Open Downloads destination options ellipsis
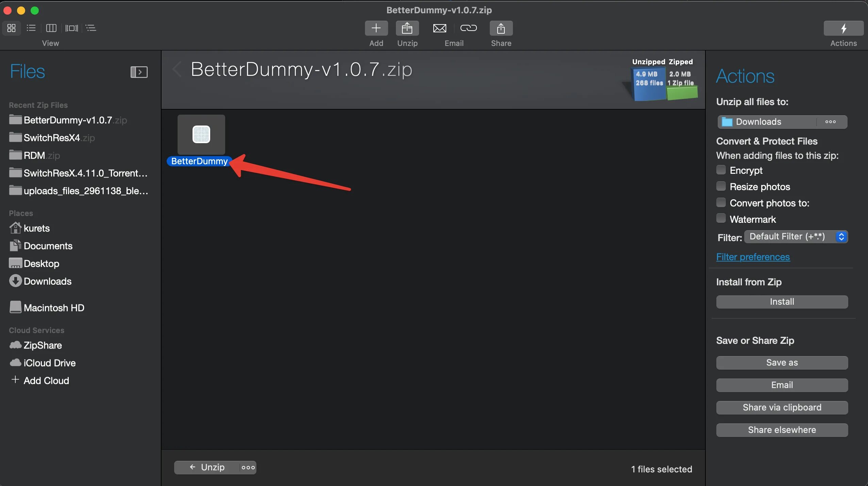This screenshot has height=486, width=868. (830, 122)
